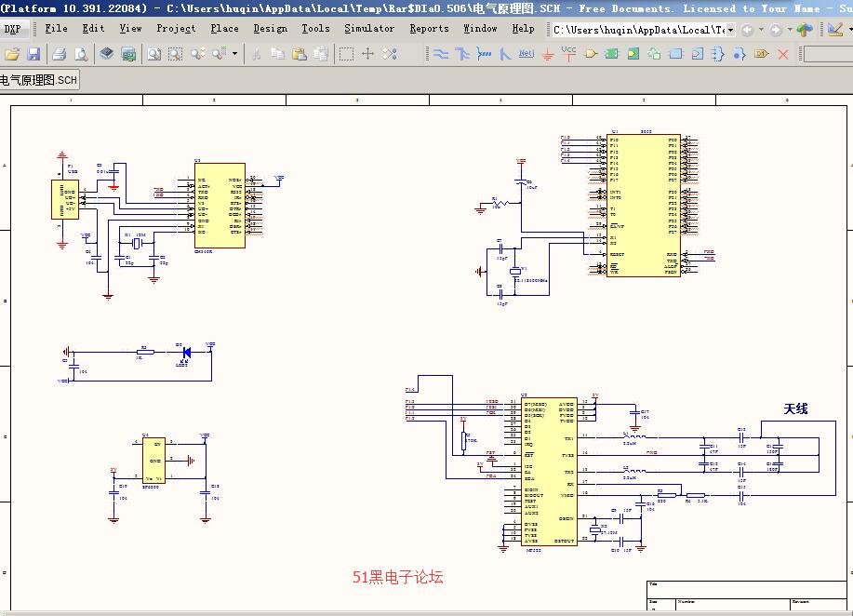Viewport: 853px width, 616px height.
Task: Click the Save document icon
Action: click(x=33, y=54)
